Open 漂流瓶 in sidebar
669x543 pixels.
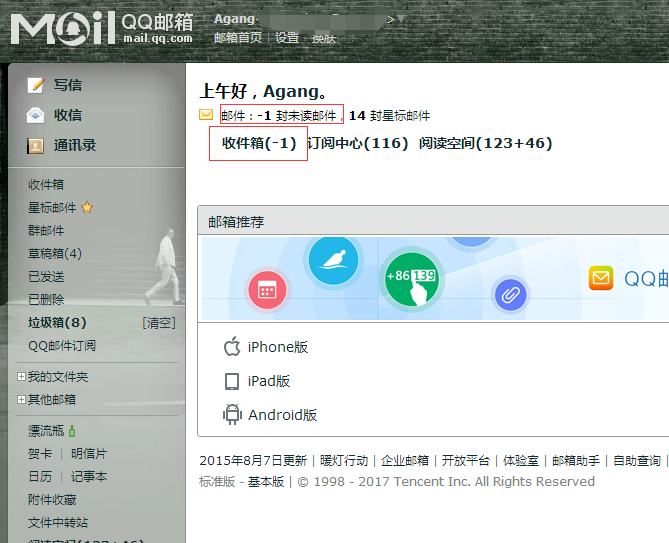[46, 431]
